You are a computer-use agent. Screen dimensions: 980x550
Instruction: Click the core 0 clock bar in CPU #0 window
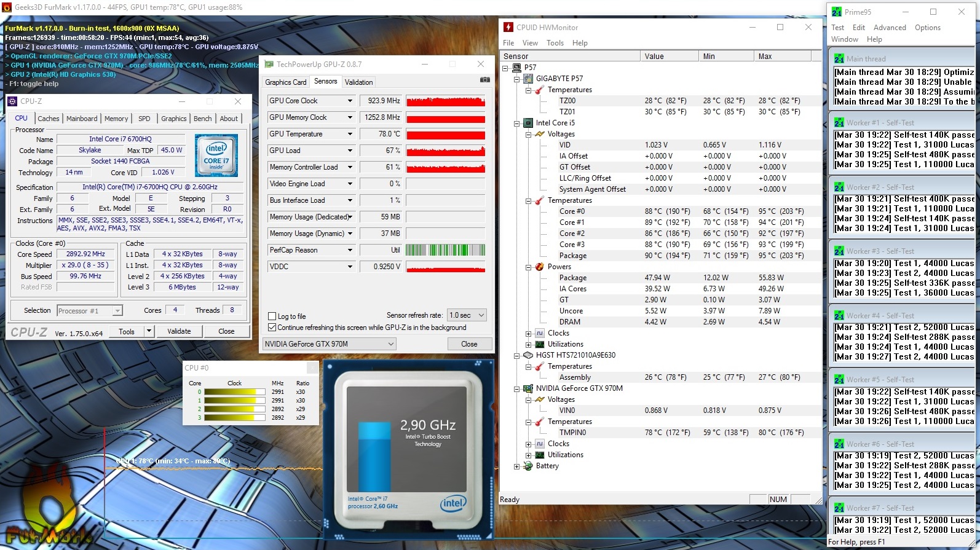(235, 391)
